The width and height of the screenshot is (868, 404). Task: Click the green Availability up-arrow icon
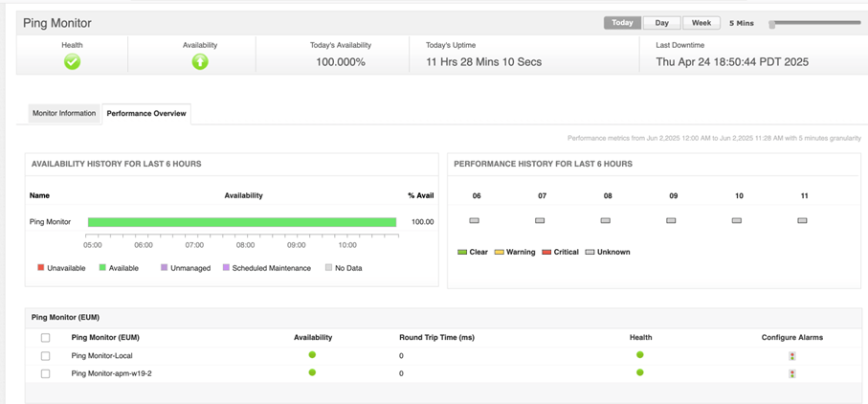200,61
